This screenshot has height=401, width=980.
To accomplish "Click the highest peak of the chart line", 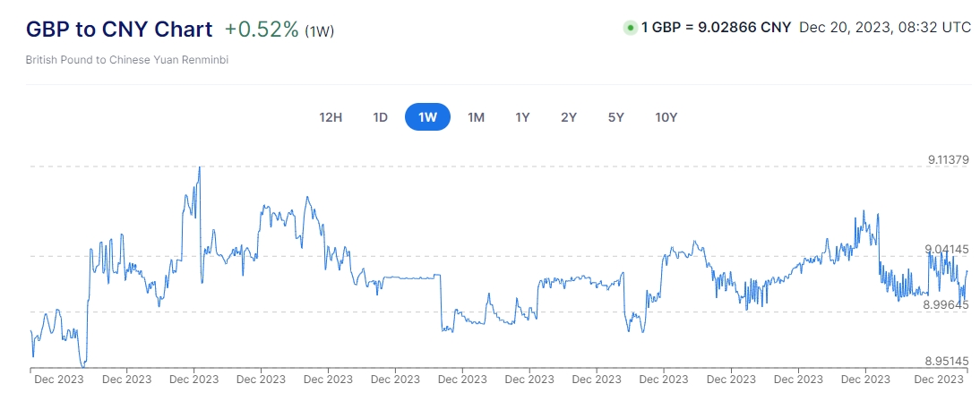I will click(199, 167).
